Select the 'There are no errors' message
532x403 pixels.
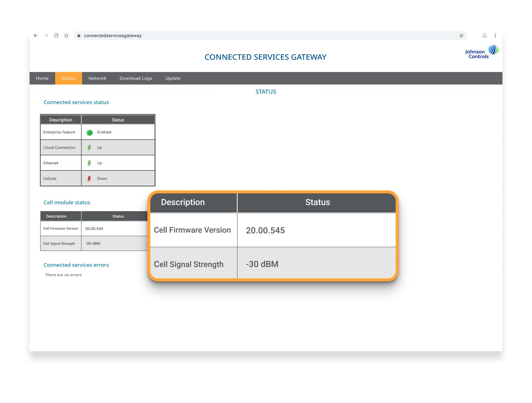tap(64, 275)
